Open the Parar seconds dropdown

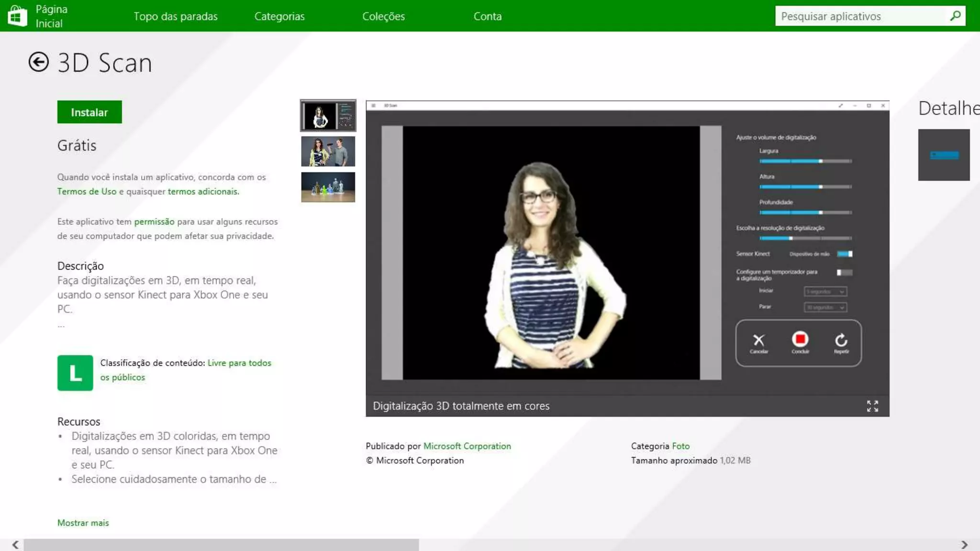point(825,308)
